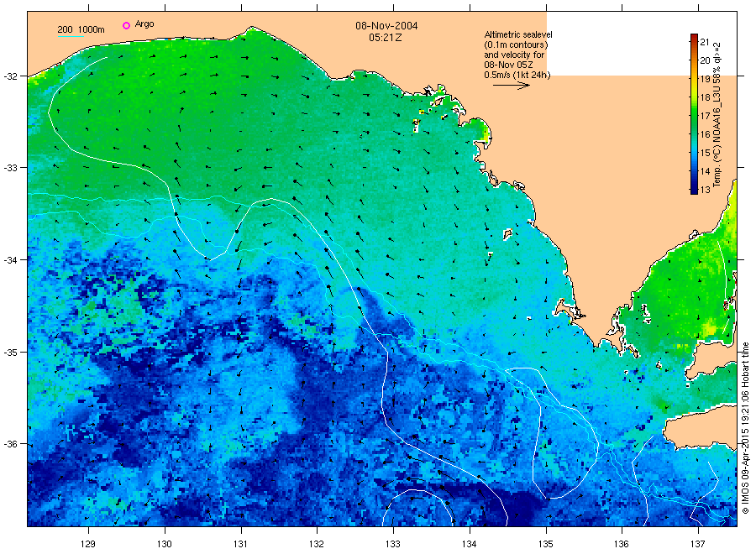This screenshot has height=554, width=756.
Task: Click latitude axis label '-34'
Action: (10, 260)
